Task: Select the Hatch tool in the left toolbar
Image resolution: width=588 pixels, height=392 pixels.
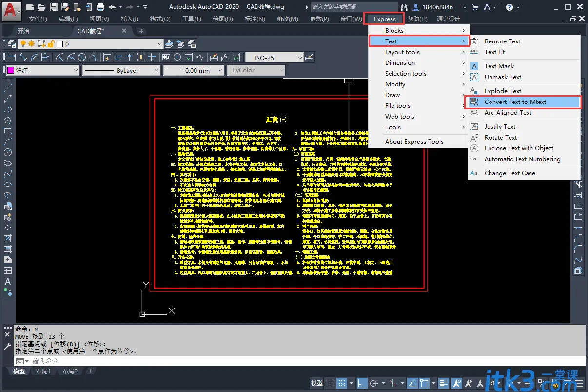Action: (x=8, y=238)
